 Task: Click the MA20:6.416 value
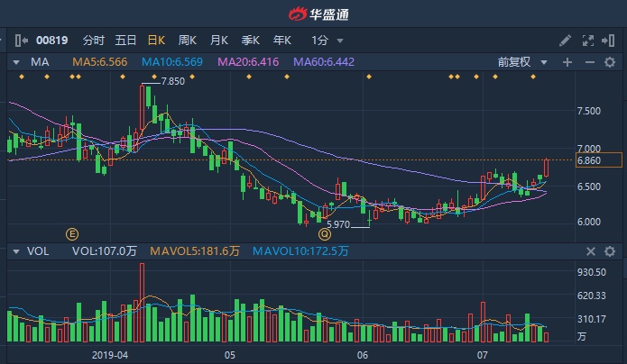coord(248,62)
